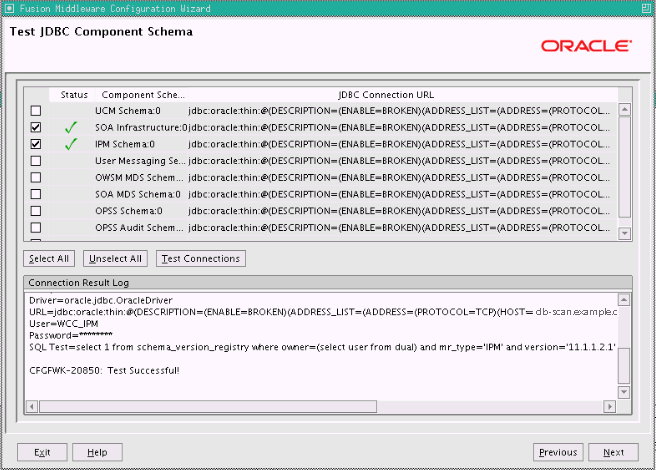The image size is (656, 470).
Task: Select the SOA MDS Schema:0 row name
Action: (x=138, y=195)
